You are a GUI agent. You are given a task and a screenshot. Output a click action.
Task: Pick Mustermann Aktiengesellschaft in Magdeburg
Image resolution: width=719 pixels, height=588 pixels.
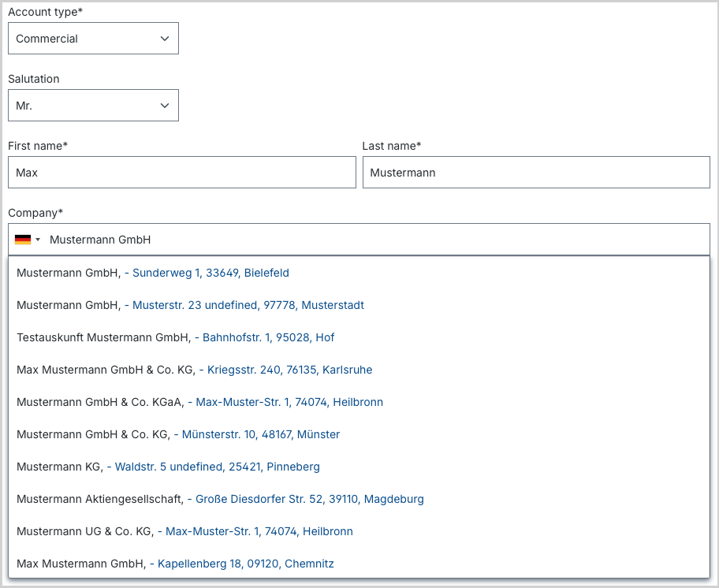[x=359, y=499]
